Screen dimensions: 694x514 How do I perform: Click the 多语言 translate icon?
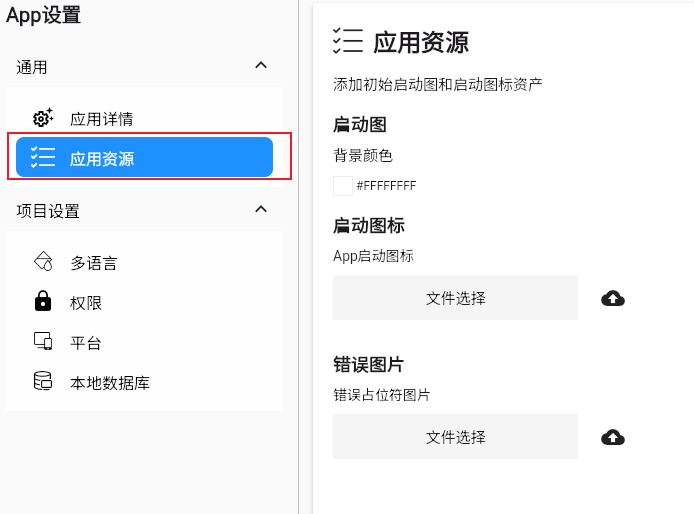[x=43, y=263]
